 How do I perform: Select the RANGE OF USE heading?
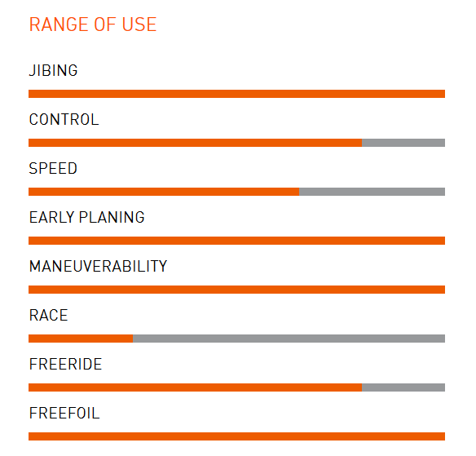coord(93,24)
